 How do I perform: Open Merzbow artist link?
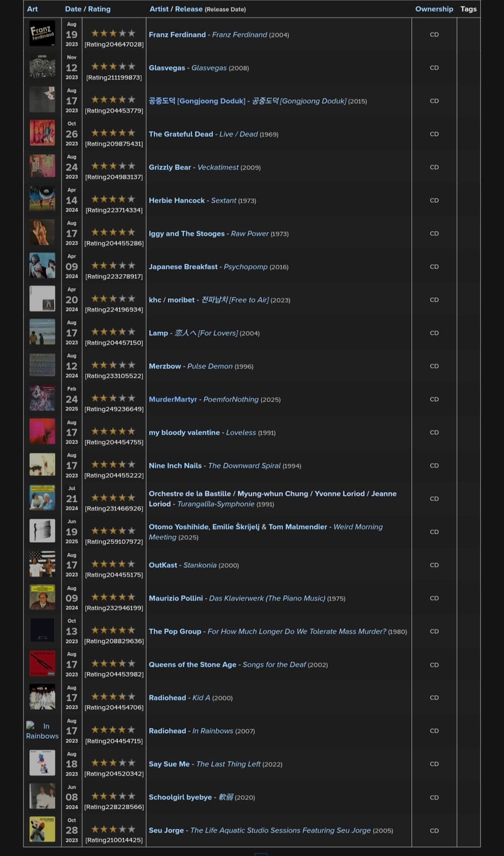click(165, 366)
